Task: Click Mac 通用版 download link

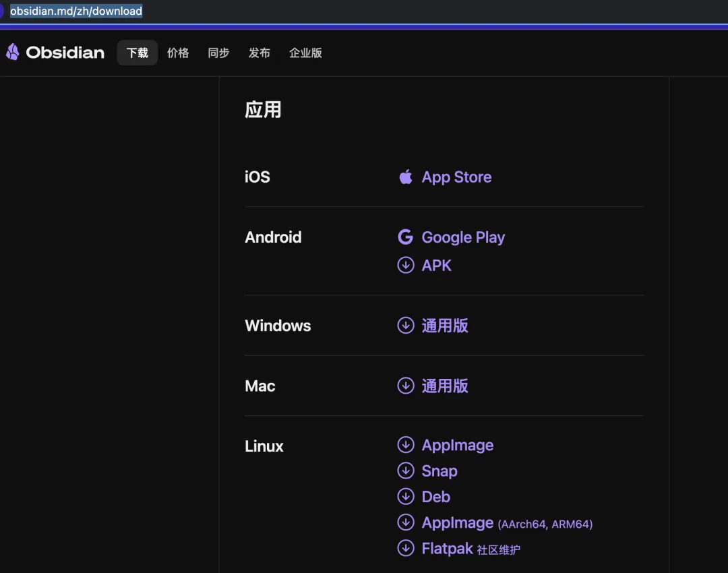Action: (445, 386)
